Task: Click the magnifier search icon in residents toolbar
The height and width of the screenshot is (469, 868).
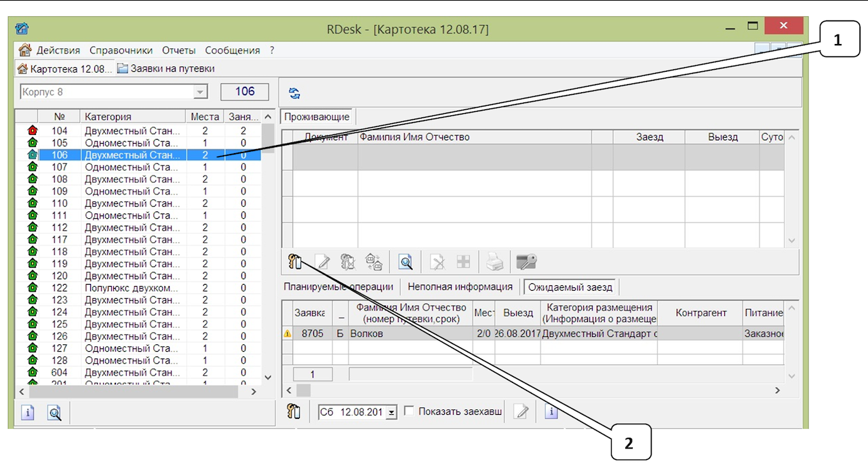Action: point(406,262)
